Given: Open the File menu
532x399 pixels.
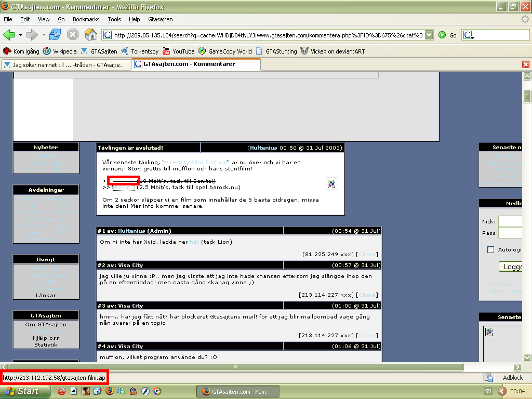Looking at the screenshot, I should click(x=8, y=19).
